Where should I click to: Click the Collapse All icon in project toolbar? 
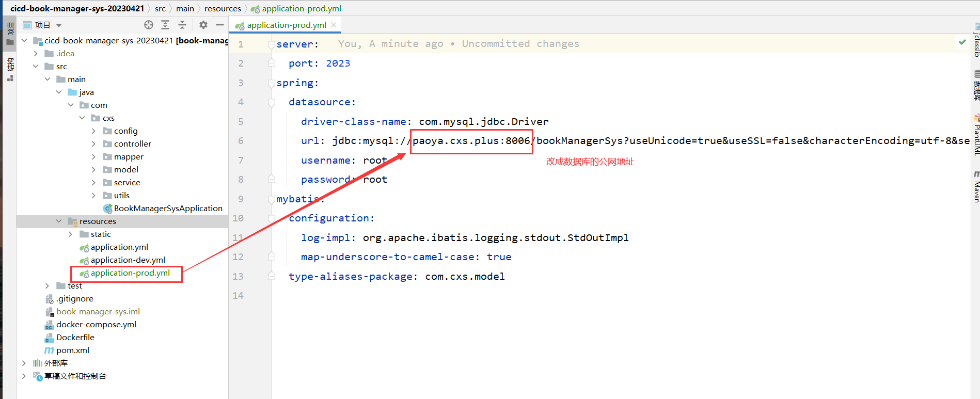coord(182,25)
